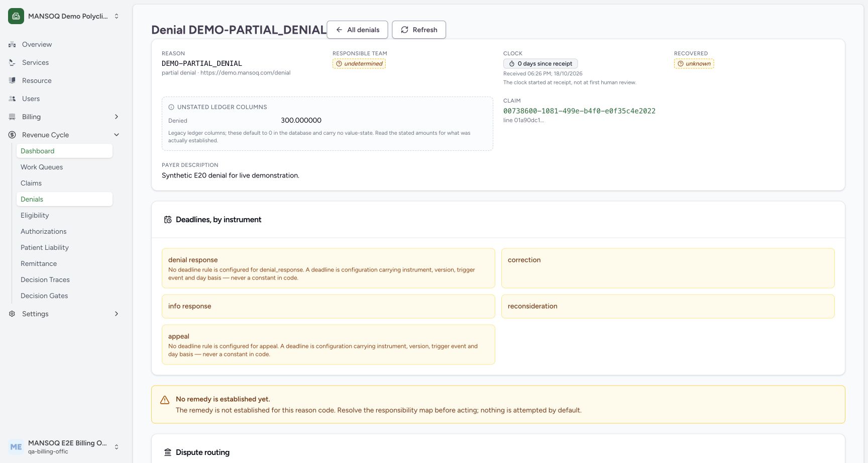Open claim ID 00738600-1081-499e link

click(x=579, y=111)
